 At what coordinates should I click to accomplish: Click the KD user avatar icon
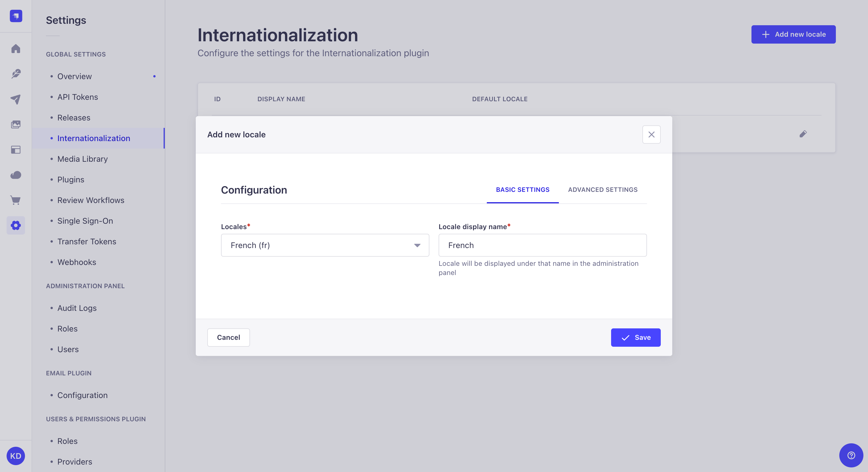[16, 455]
